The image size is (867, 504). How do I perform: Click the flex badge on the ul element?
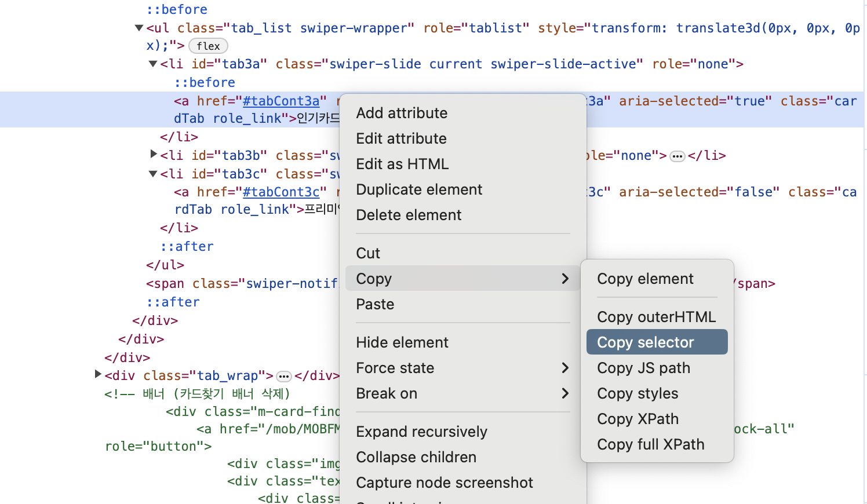click(208, 46)
